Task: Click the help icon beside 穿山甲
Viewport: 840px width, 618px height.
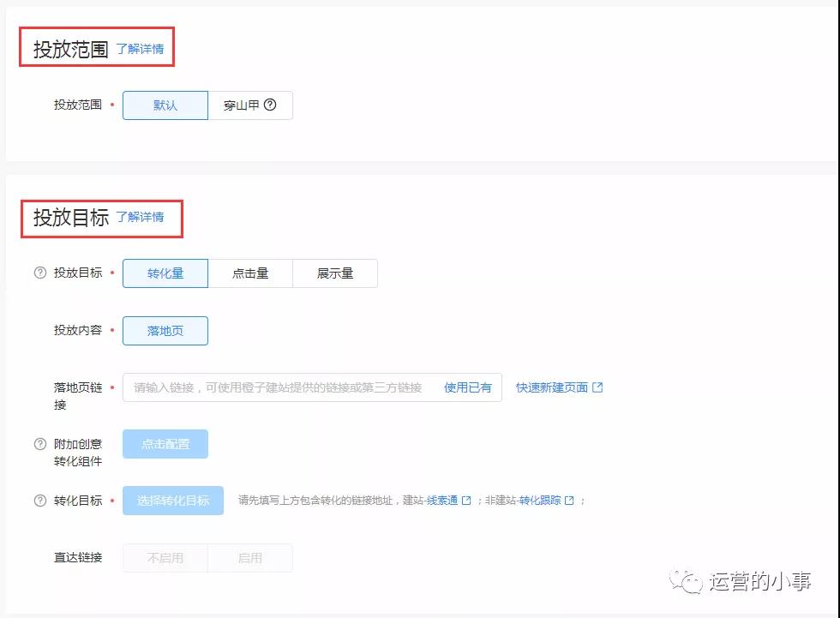Action: coord(270,105)
